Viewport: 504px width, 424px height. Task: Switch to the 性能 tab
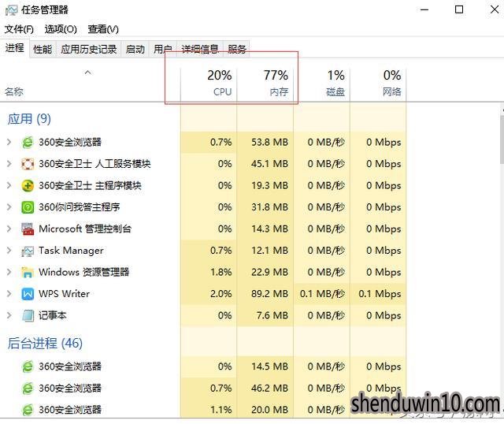[x=43, y=49]
